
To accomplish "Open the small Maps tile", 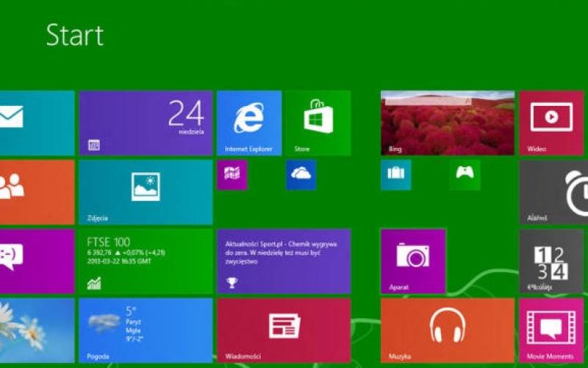I will 232,175.
